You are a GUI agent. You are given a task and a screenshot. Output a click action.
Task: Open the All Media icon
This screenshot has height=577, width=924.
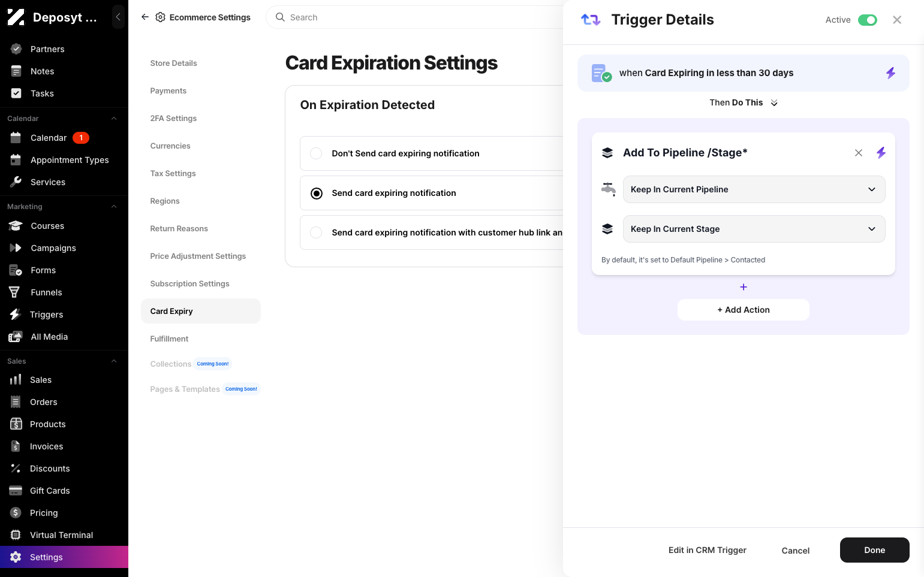(x=16, y=337)
